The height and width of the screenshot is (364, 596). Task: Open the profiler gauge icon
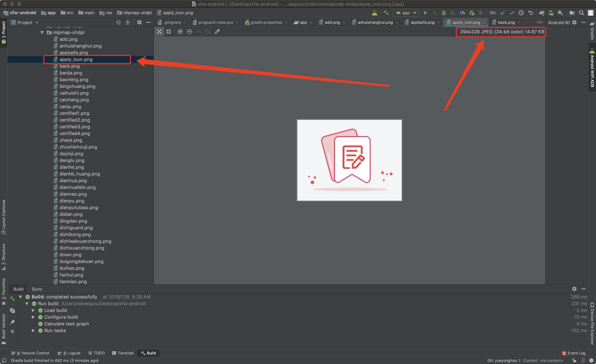462,13
